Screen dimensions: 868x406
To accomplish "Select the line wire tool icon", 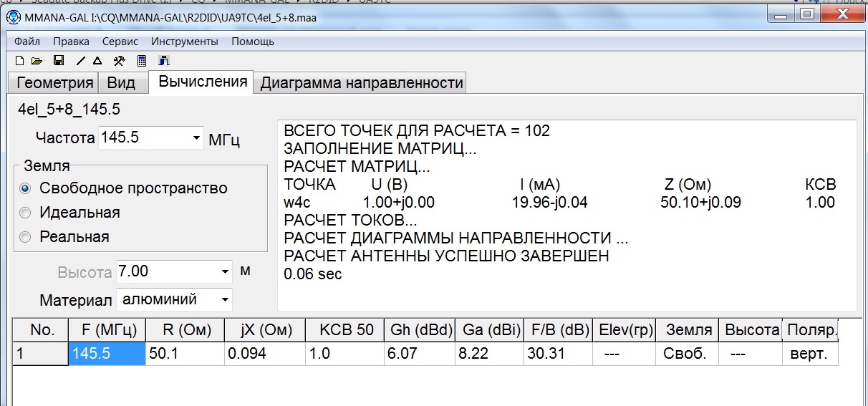I will pyautogui.click(x=81, y=62).
